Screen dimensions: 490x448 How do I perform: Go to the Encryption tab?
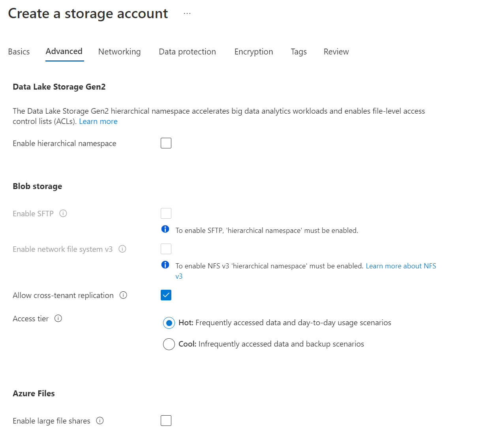[253, 52]
